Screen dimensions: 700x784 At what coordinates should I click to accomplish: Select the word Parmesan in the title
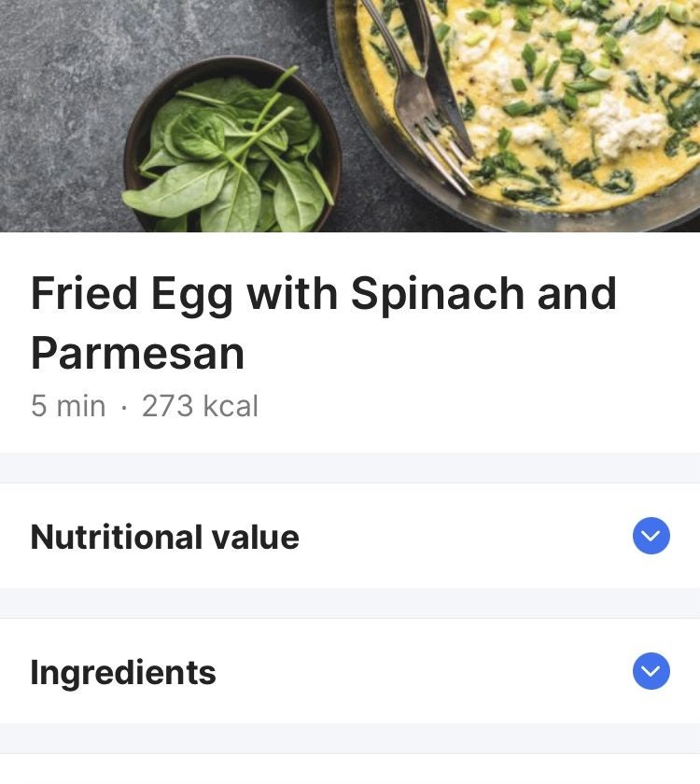point(137,354)
